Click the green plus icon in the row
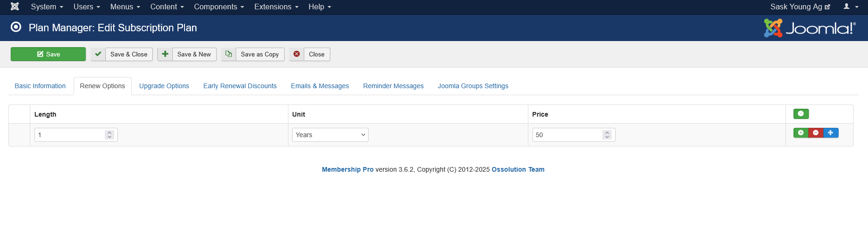 click(x=801, y=133)
